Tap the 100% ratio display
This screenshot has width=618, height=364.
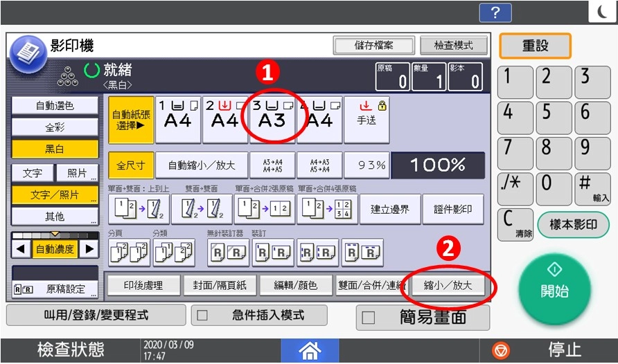(438, 165)
